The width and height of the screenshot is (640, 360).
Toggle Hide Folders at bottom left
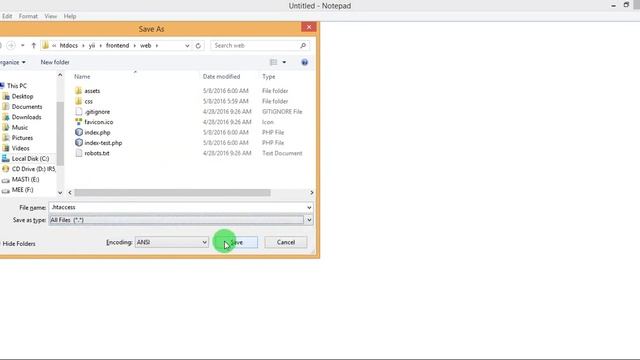pyautogui.click(x=18, y=244)
